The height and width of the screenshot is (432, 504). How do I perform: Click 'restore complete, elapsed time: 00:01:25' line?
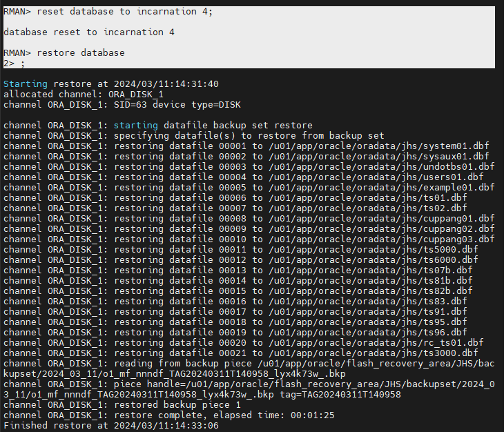(169, 415)
